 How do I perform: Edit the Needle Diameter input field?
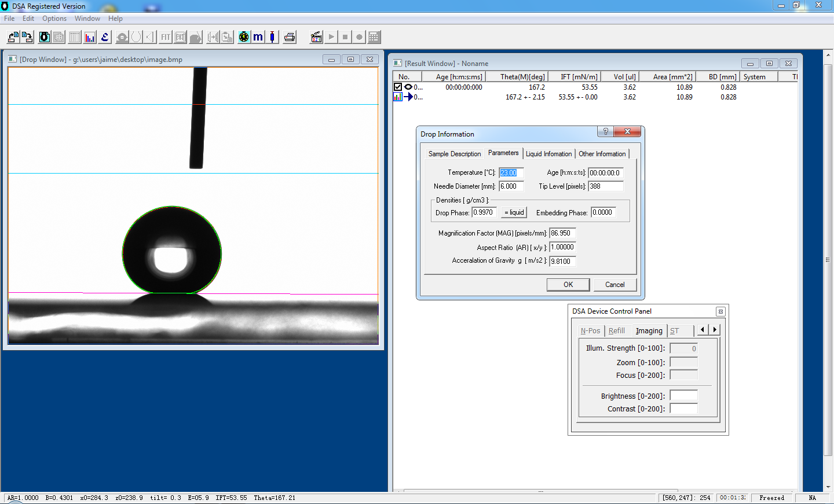[511, 186]
